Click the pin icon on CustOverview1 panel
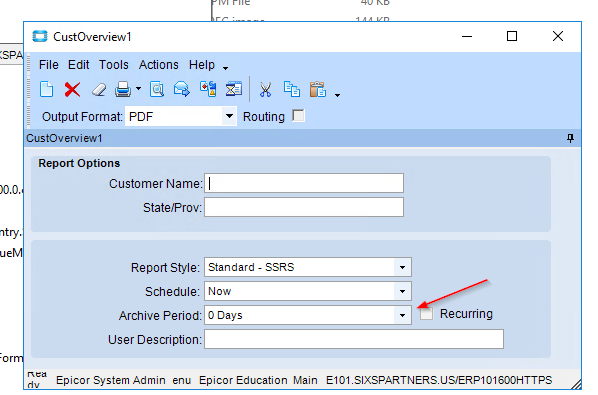Viewport: 598px width, 395px height. 570,138
